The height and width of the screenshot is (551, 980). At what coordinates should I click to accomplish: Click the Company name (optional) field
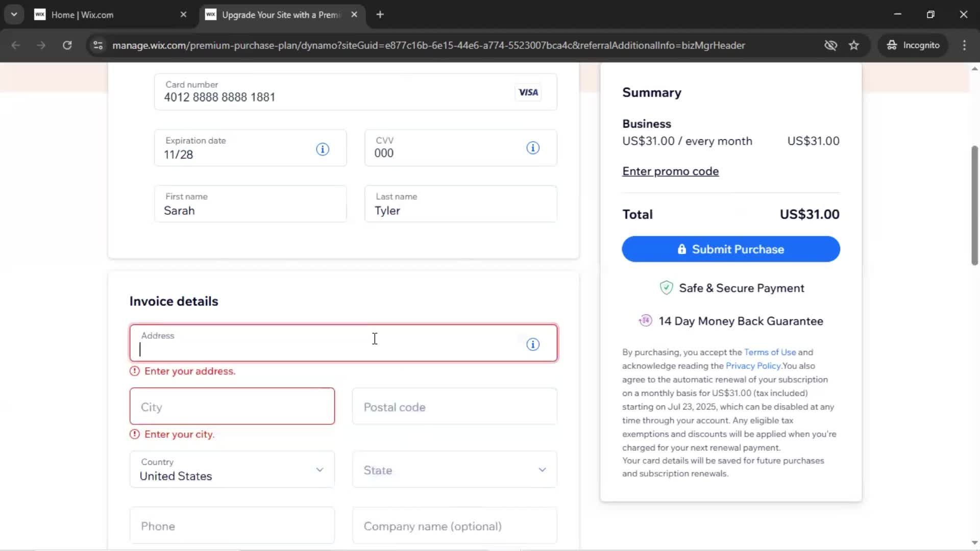point(454,525)
